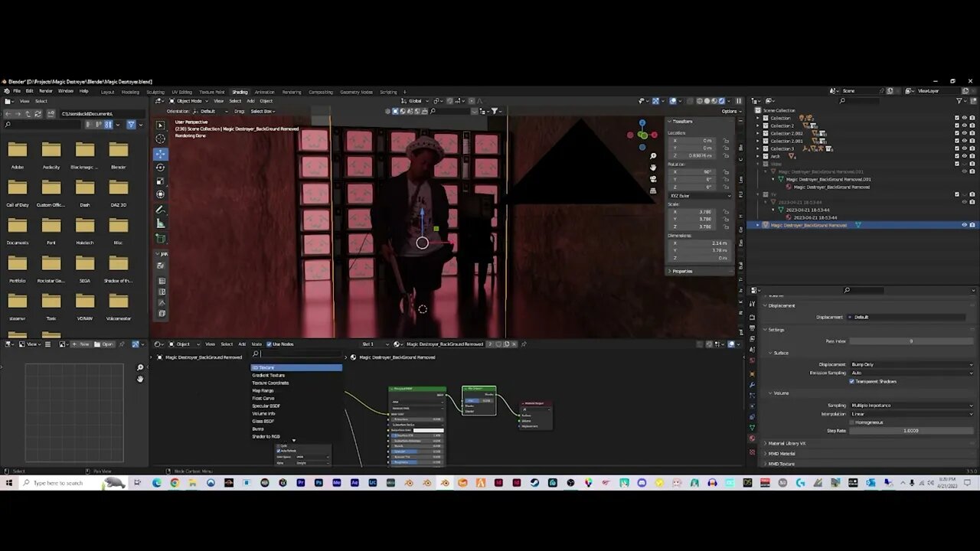Select the Cursor tool in viewport toolbar
This screenshot has height=551, width=980.
click(x=160, y=139)
